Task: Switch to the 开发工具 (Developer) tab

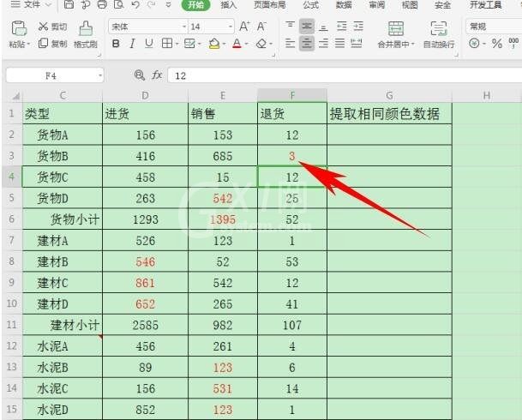Action: click(485, 4)
